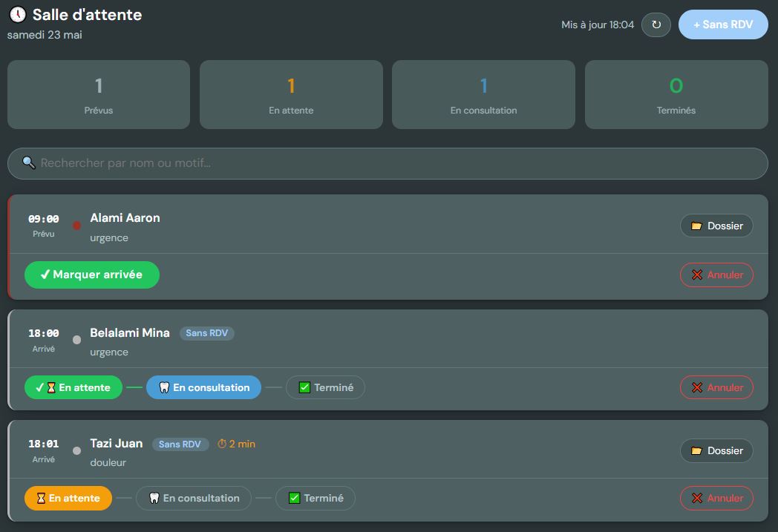778x532 pixels.
Task: Click the Sans RDV badge on Tazi Juan
Action: pos(180,444)
